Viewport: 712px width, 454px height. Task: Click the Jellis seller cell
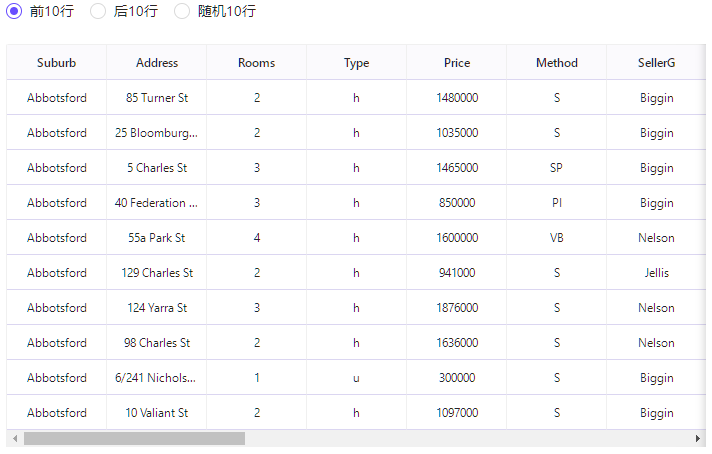[656, 273]
